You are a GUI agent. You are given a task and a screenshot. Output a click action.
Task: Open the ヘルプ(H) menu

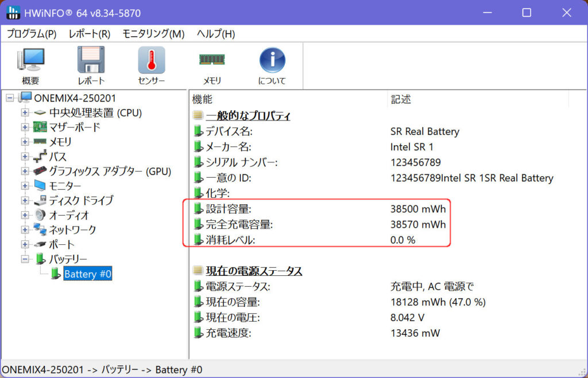[x=216, y=34]
